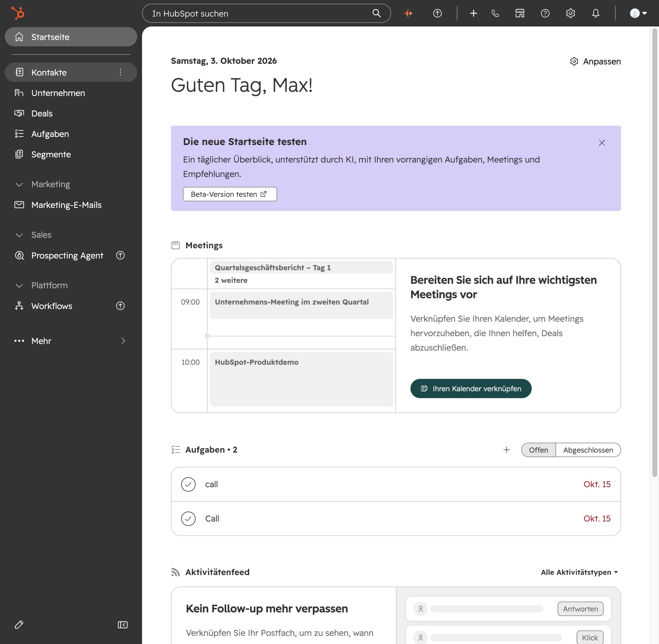Open the settings gear in top bar
Image resolution: width=659 pixels, height=644 pixels.
(x=570, y=13)
